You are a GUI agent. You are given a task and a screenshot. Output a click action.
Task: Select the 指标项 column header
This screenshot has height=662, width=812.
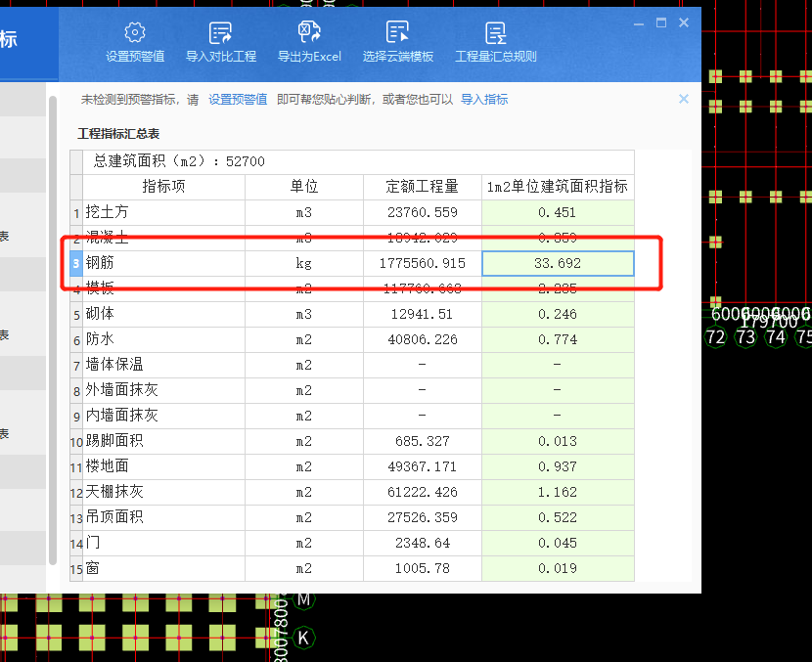tap(163, 187)
